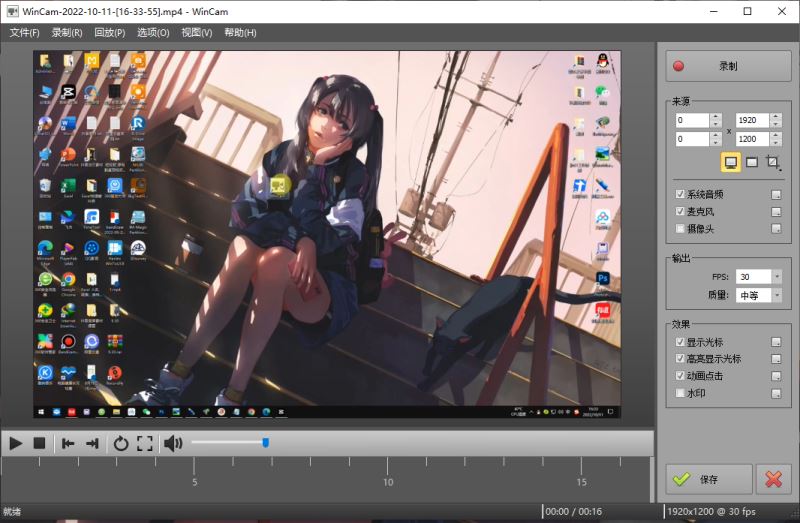Open settings button beside 高亮显示光标
The width and height of the screenshot is (800, 523).
pyautogui.click(x=776, y=359)
